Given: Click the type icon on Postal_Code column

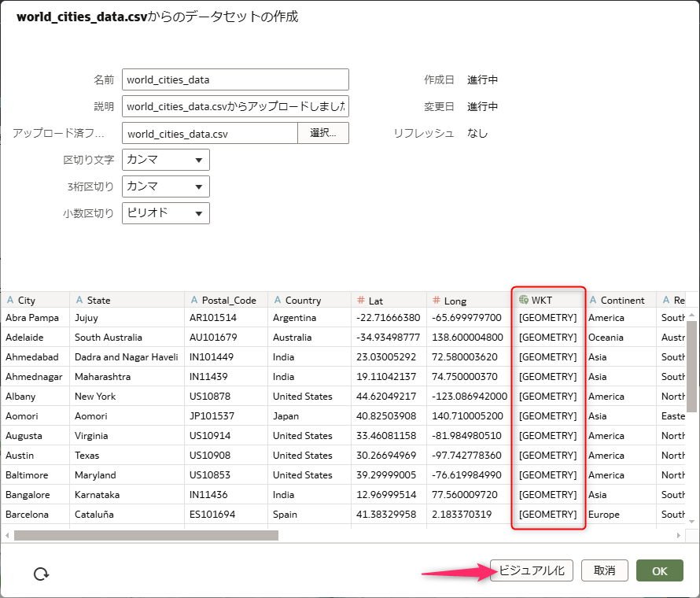Looking at the screenshot, I should 194,300.
